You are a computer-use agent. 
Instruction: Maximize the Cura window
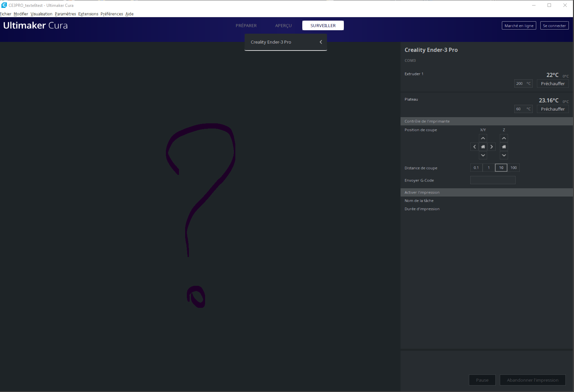pyautogui.click(x=549, y=5)
